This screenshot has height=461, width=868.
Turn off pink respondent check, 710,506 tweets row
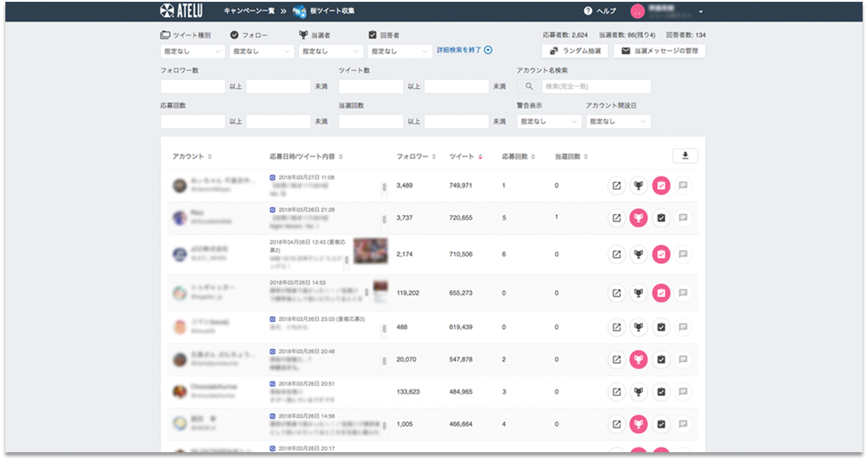(661, 255)
